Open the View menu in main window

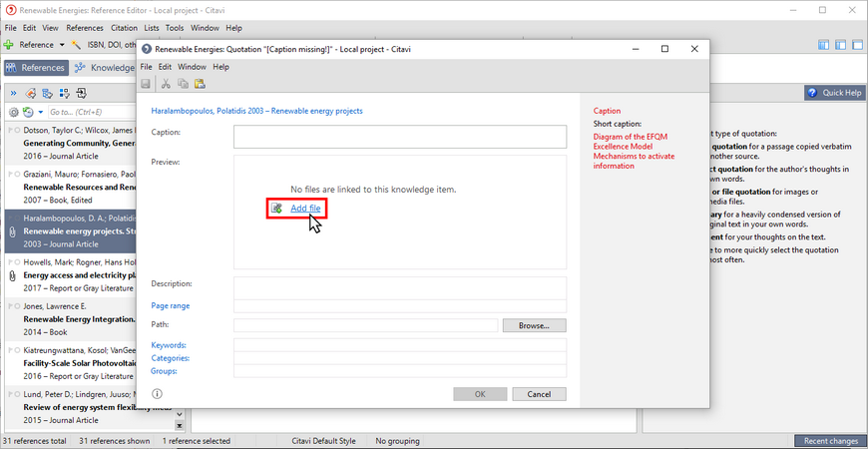pyautogui.click(x=50, y=28)
